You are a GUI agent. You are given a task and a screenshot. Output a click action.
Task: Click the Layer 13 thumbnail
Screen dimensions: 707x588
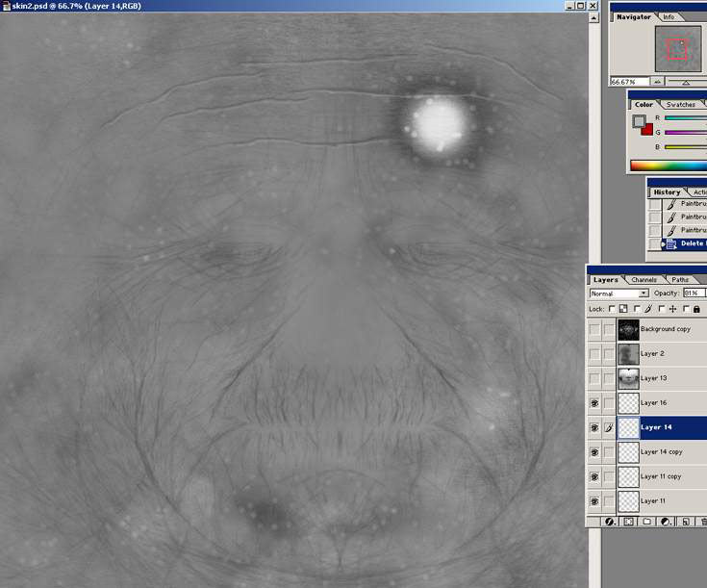[x=628, y=378]
